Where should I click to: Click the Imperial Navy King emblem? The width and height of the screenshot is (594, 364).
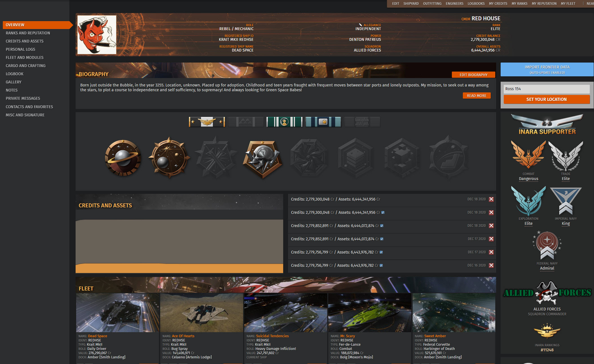(566, 201)
